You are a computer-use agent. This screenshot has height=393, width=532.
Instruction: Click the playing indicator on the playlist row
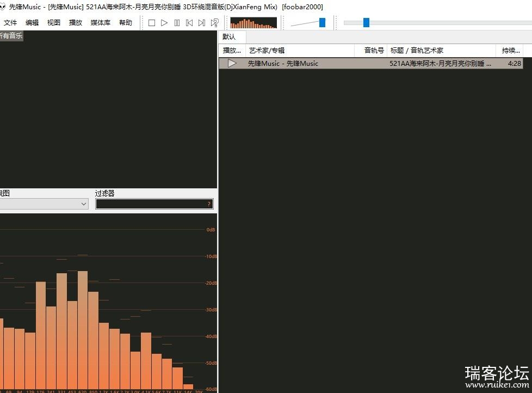(x=232, y=64)
